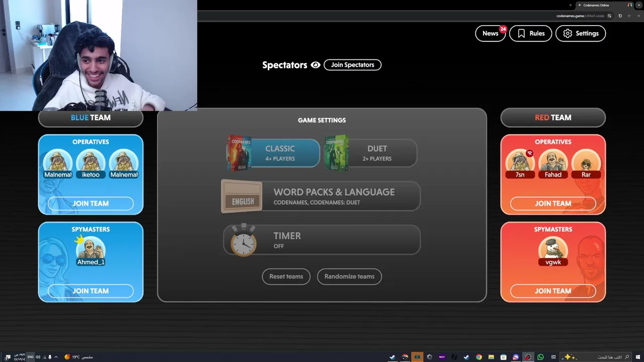Viewport: 644px width, 362px height.
Task: Open the weather widget showing 19°C
Action: coord(78,357)
